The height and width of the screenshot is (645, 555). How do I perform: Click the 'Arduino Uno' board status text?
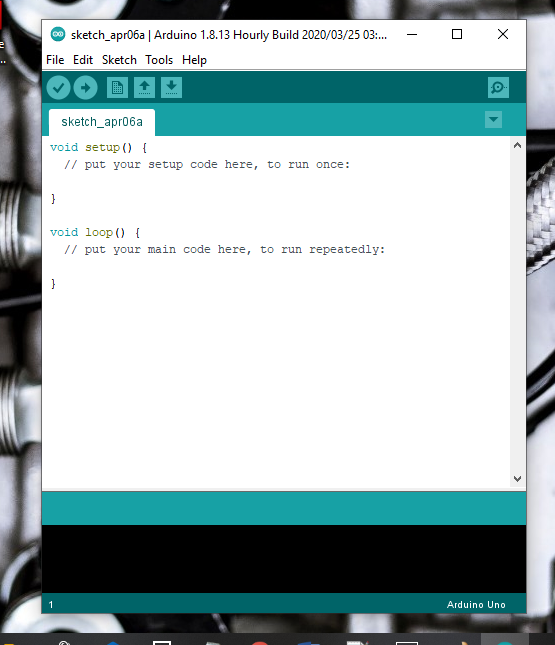pos(476,605)
